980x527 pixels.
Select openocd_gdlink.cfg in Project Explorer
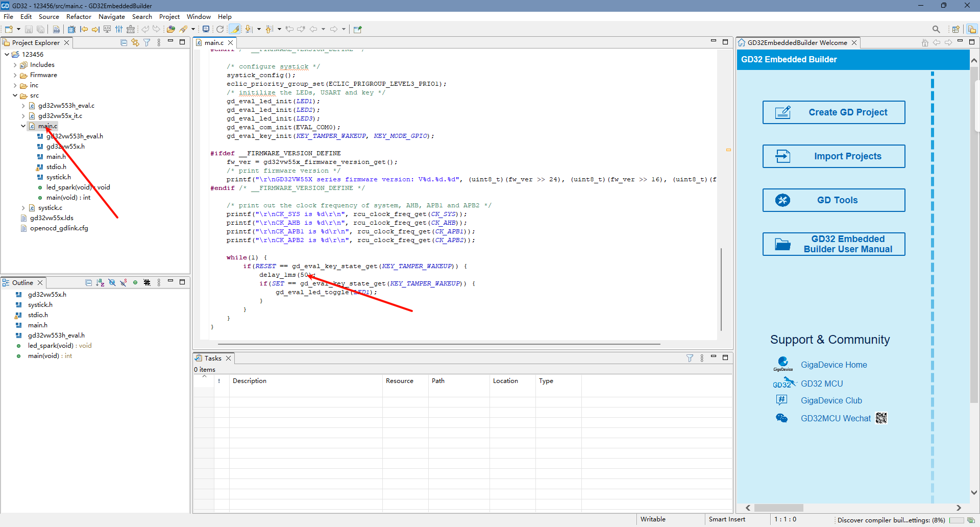[x=59, y=228]
